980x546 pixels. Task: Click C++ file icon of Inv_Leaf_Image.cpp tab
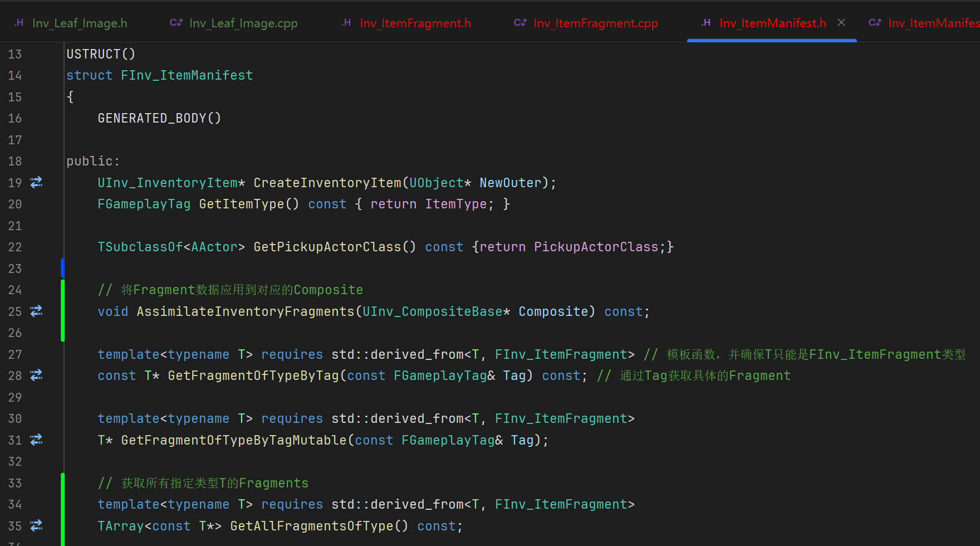coord(176,23)
